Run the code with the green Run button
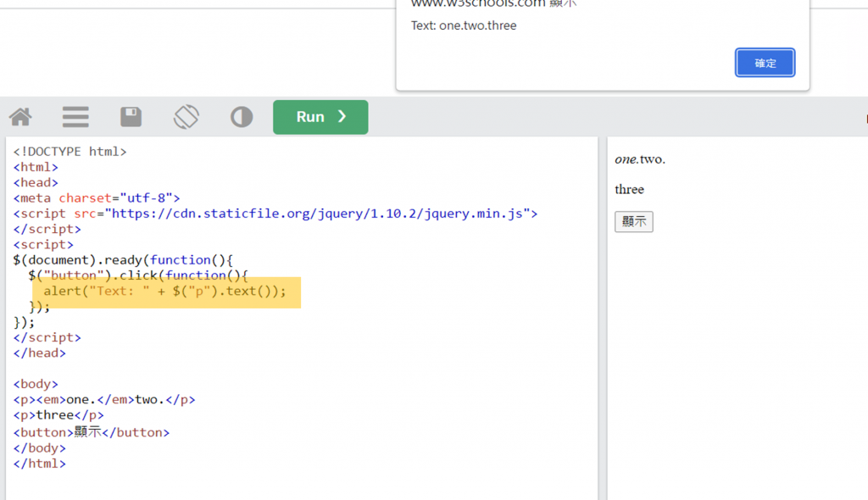The width and height of the screenshot is (868, 500). [320, 117]
